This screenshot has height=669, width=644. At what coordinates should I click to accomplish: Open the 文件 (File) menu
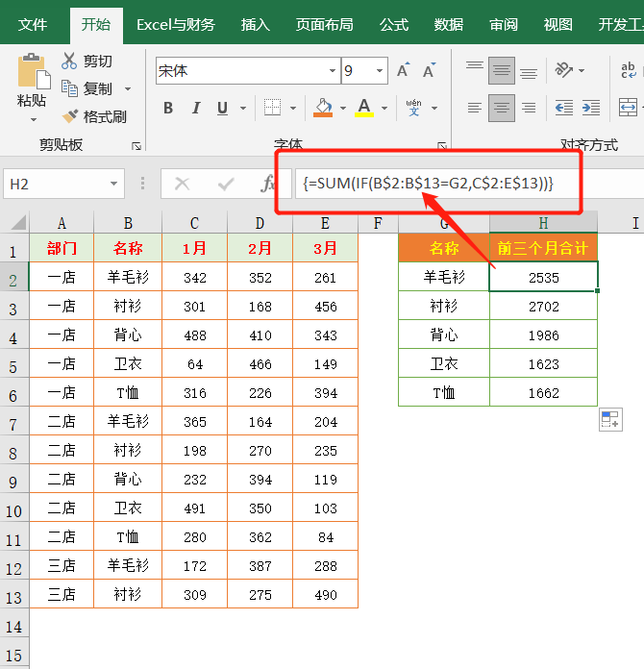33,24
